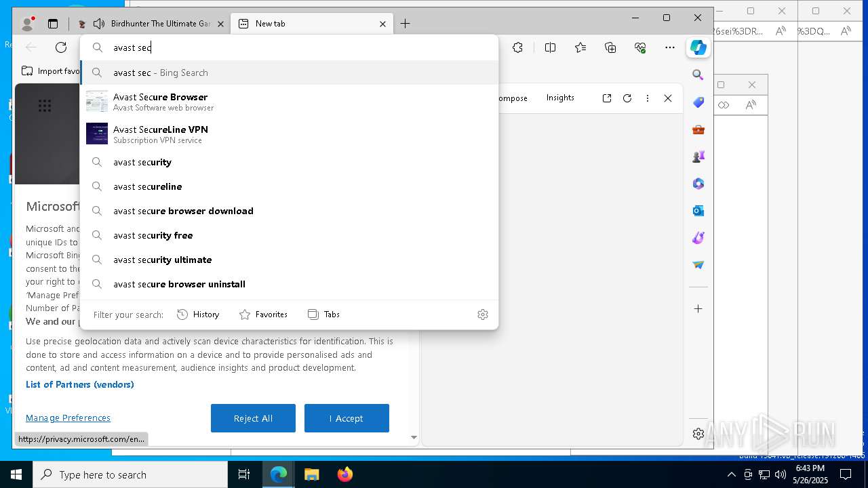Image resolution: width=868 pixels, height=488 pixels.
Task: Open the Windows Start menu
Action: coord(16,474)
